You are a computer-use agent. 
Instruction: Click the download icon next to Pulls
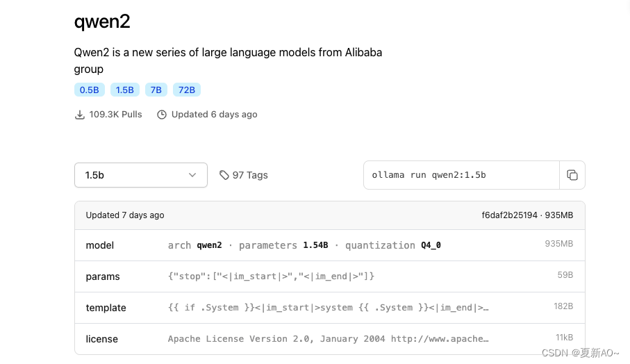[x=80, y=115]
